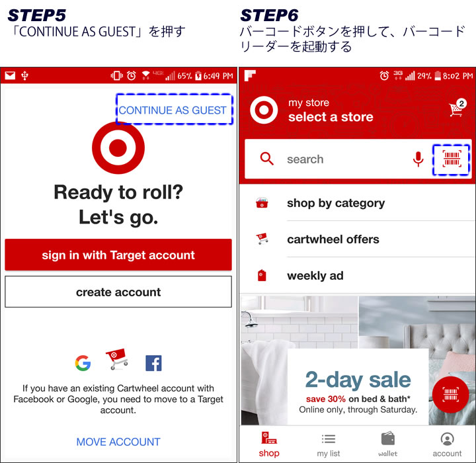Open the shopping cart with 2 items
This screenshot has width=476, height=463.
click(457, 108)
